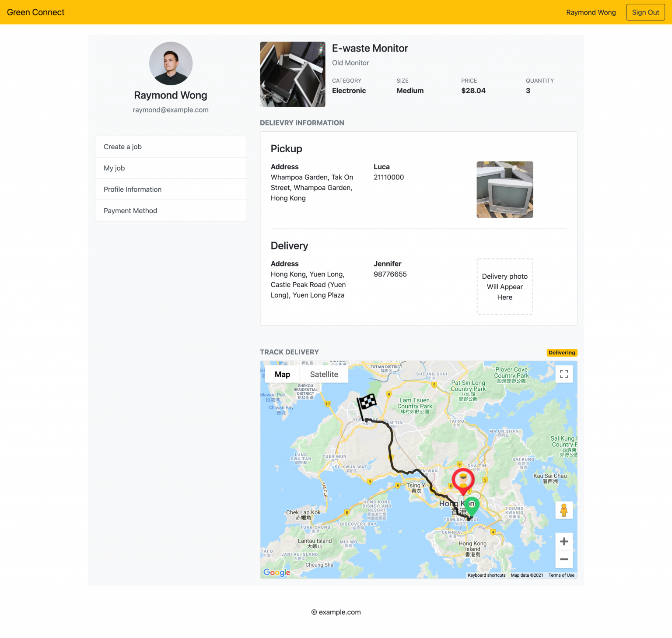Click the checkered flag pickup marker

click(367, 402)
